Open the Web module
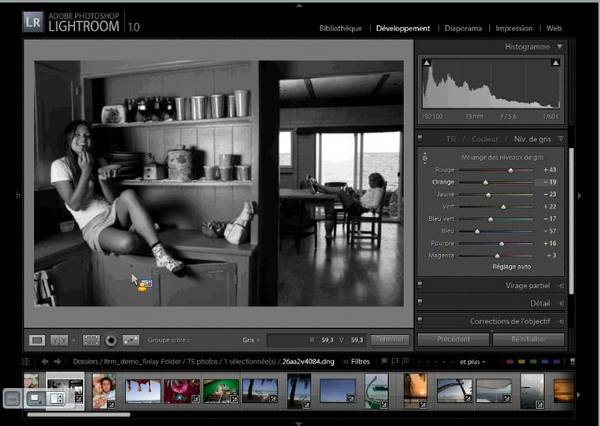Image resolution: width=600 pixels, height=426 pixels. 554,28
